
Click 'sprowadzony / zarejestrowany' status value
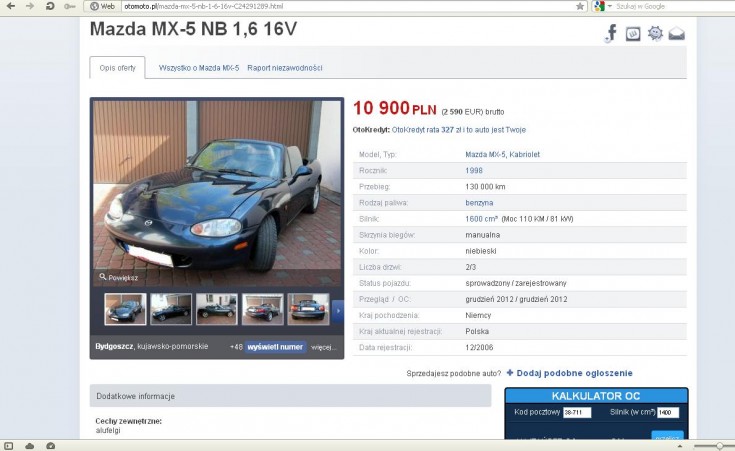(516, 283)
